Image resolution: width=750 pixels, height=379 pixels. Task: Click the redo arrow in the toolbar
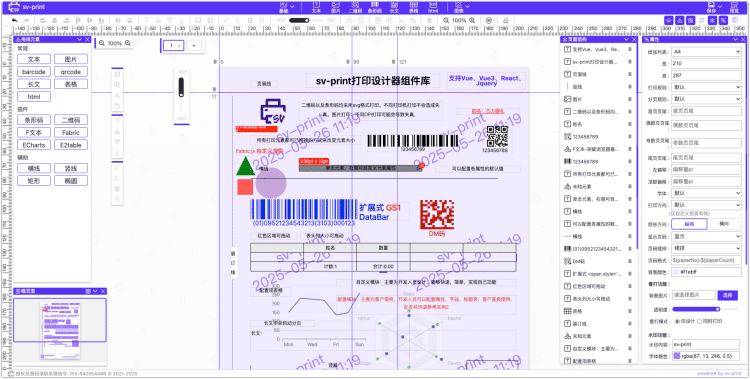[26, 21]
